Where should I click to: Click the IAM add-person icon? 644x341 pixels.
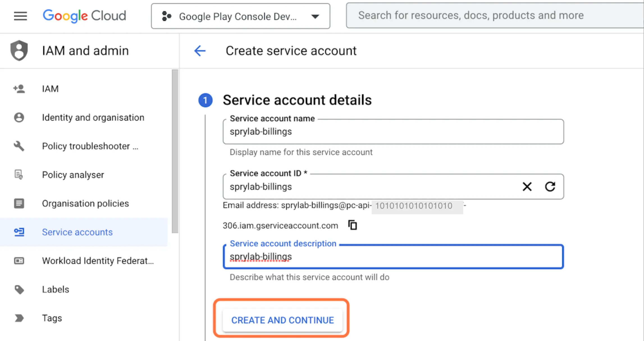(x=19, y=89)
